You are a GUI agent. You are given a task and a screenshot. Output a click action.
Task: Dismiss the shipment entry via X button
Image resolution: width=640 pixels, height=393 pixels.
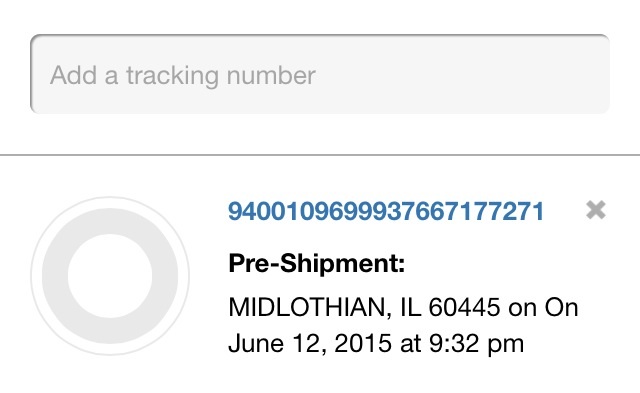(596, 210)
